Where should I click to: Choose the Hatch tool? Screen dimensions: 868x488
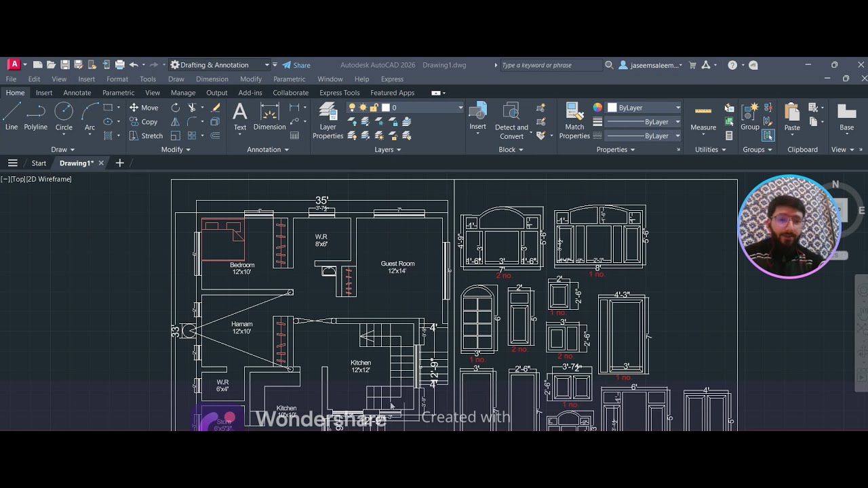pos(108,136)
